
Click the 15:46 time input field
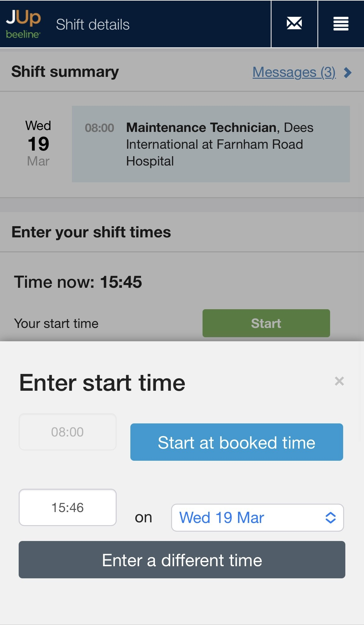[68, 507]
